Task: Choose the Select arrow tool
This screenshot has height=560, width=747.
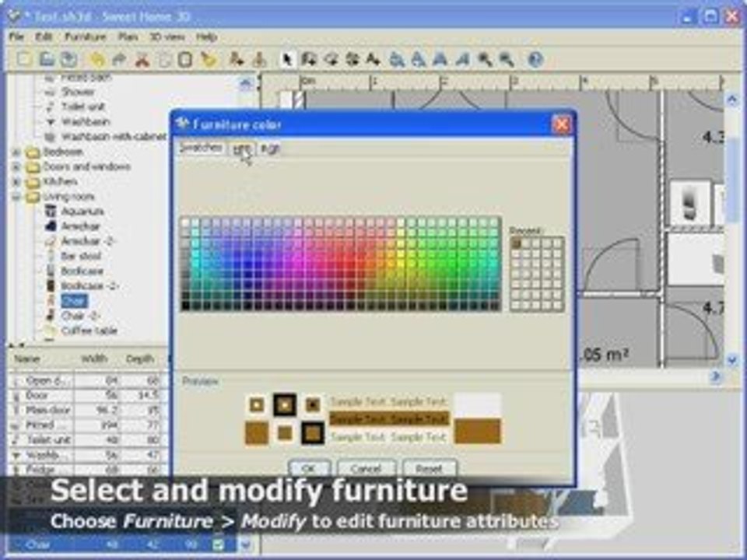Action: (x=287, y=60)
